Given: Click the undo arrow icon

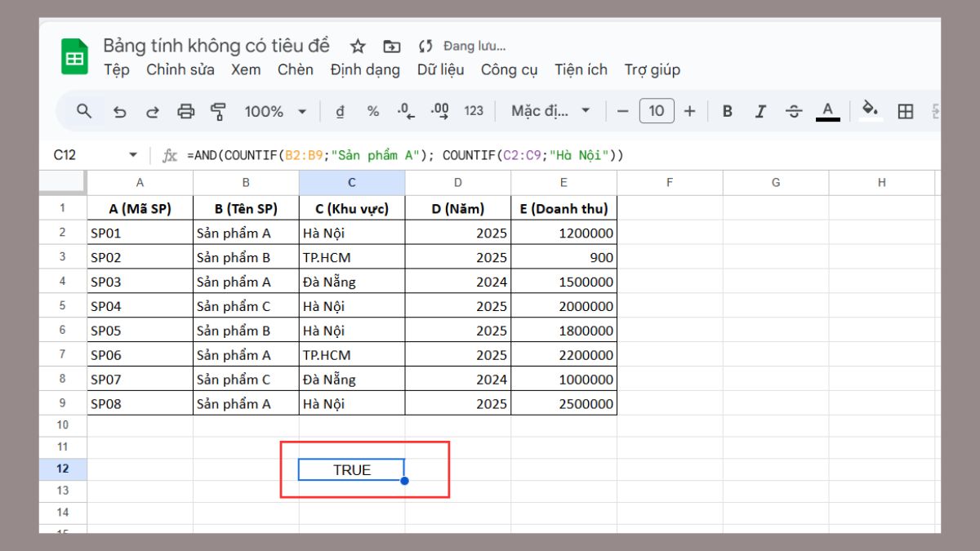Looking at the screenshot, I should [120, 112].
